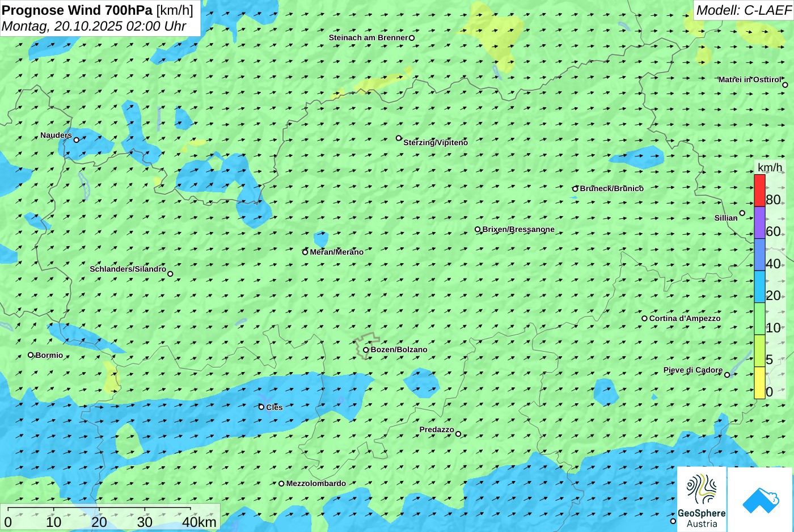Select the Brixen/Bressanone marker circle
Viewport: 794px width, 532px height.
tap(478, 230)
